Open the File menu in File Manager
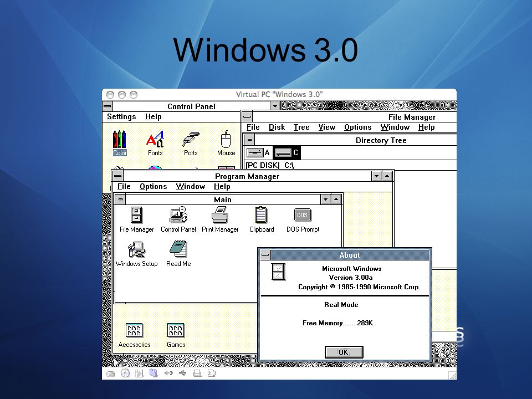Viewport: 532px width, 399px height. [253, 127]
